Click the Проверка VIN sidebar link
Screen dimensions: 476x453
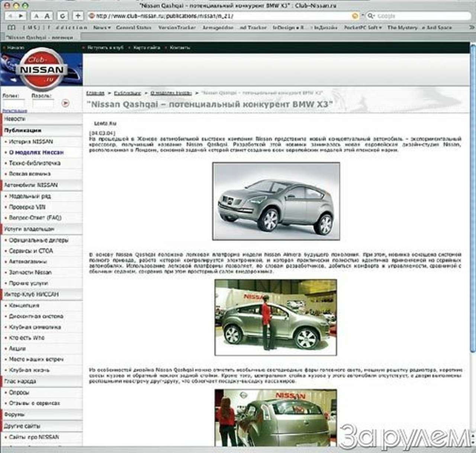point(27,207)
